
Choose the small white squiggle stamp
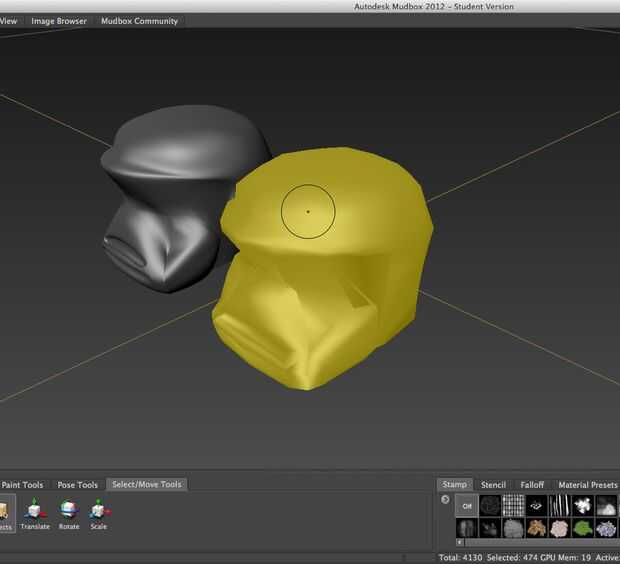tap(537, 506)
